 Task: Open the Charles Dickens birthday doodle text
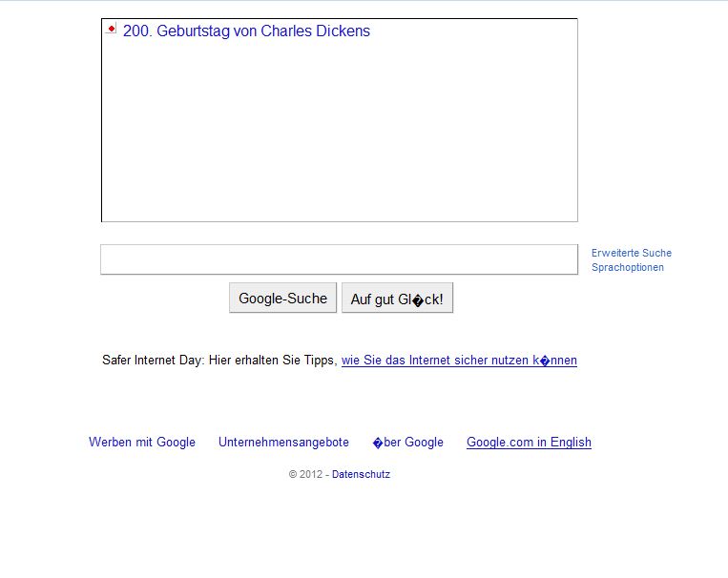pyautogui.click(x=246, y=31)
